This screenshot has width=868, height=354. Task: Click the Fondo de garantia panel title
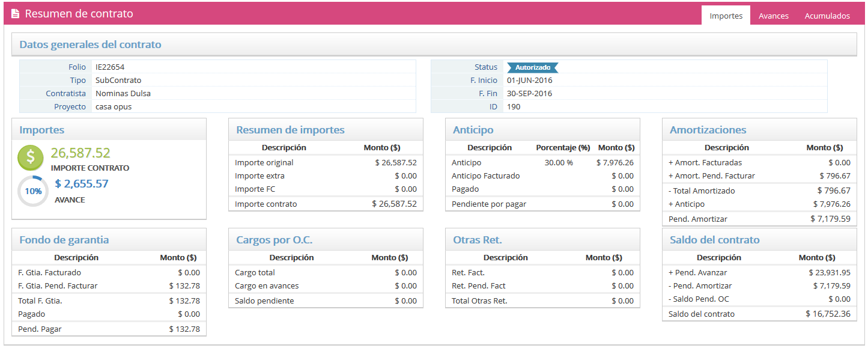(x=64, y=240)
